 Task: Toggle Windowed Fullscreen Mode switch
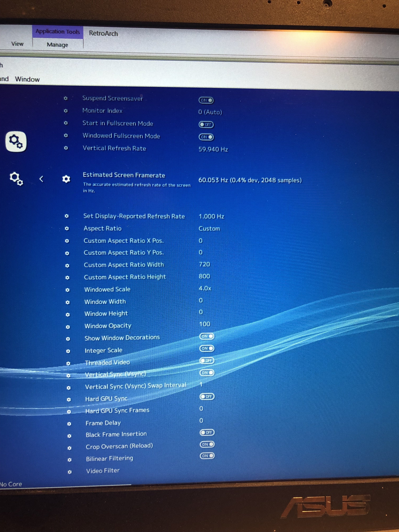pyautogui.click(x=206, y=137)
